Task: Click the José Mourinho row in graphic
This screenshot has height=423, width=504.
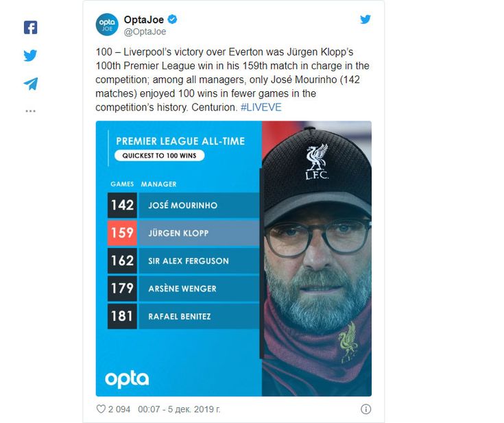Action: [x=183, y=205]
